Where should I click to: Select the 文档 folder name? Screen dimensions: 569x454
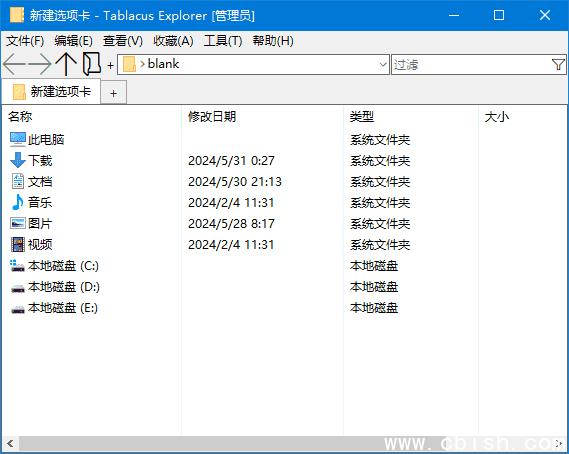click(40, 181)
